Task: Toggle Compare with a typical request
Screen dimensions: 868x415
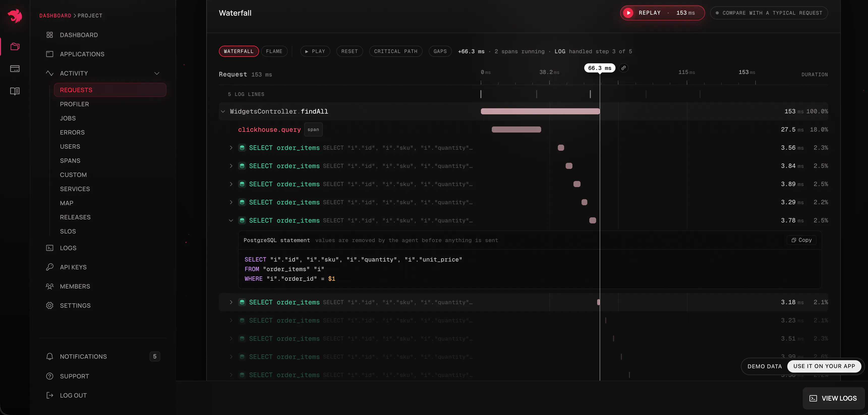Action: [x=769, y=13]
